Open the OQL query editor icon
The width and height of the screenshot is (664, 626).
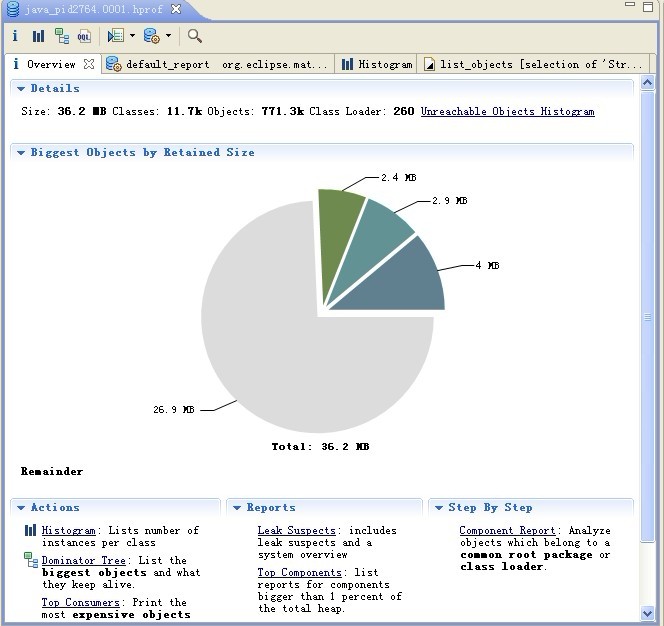[x=85, y=36]
